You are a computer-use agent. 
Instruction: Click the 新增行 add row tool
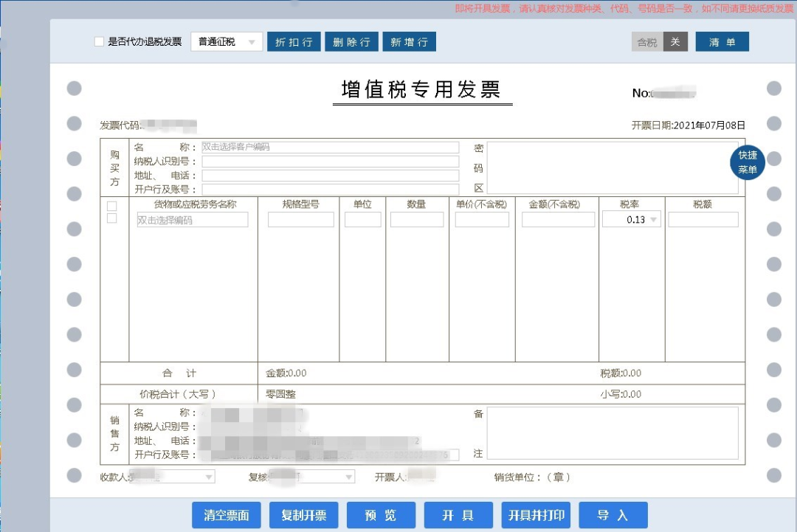410,42
